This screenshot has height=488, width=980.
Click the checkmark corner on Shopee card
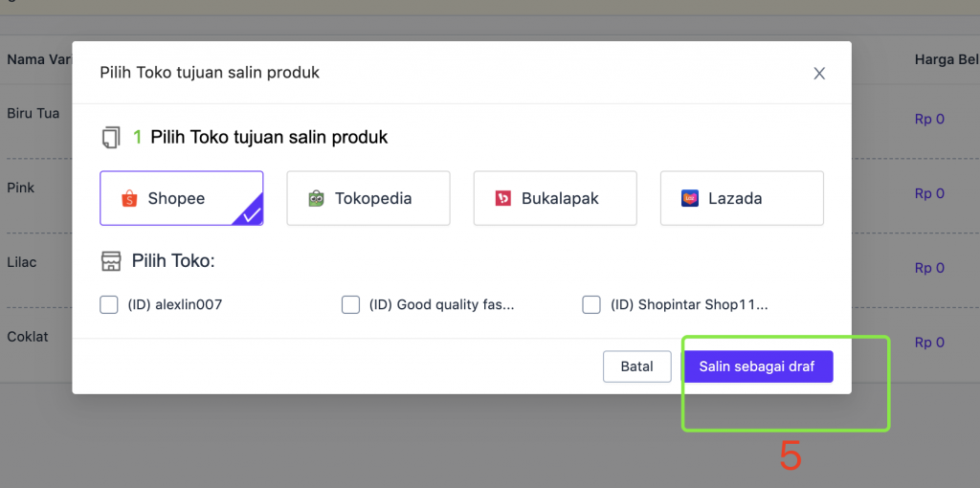[x=250, y=214]
